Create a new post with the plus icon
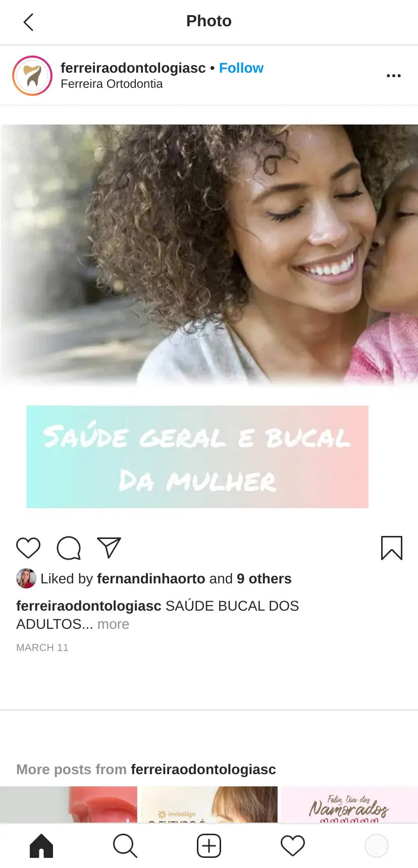 coord(209,846)
